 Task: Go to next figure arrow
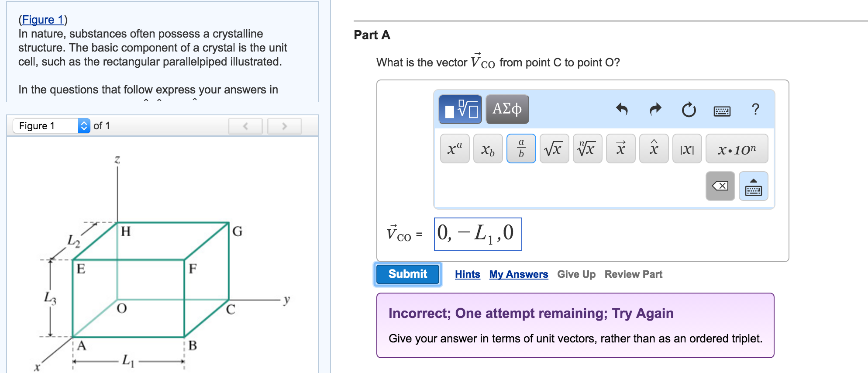[284, 126]
